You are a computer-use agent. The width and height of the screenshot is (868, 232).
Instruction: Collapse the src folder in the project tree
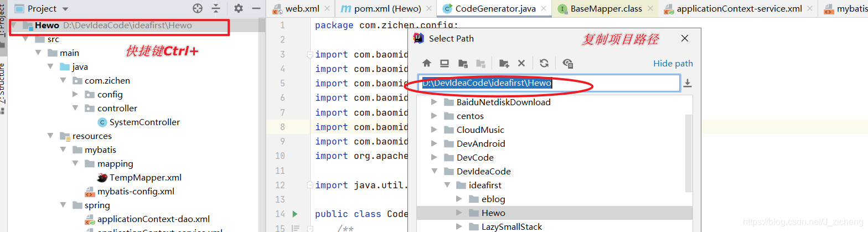pos(25,39)
